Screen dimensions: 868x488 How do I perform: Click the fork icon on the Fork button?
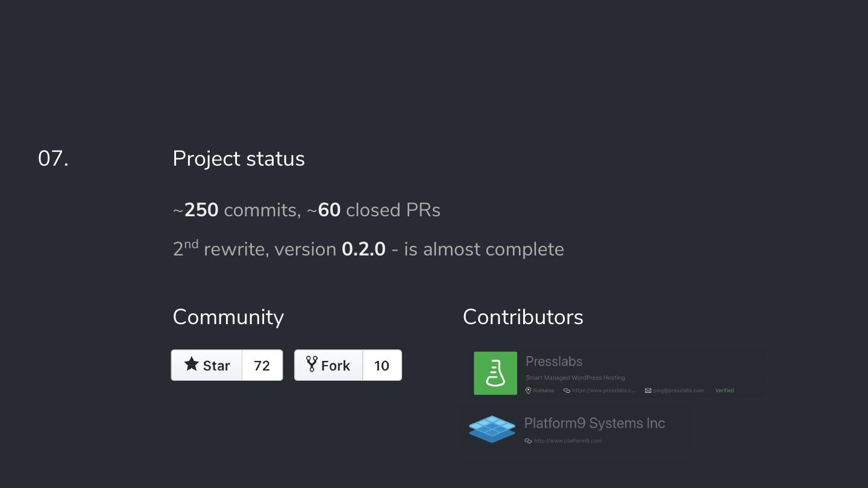pyautogui.click(x=312, y=364)
